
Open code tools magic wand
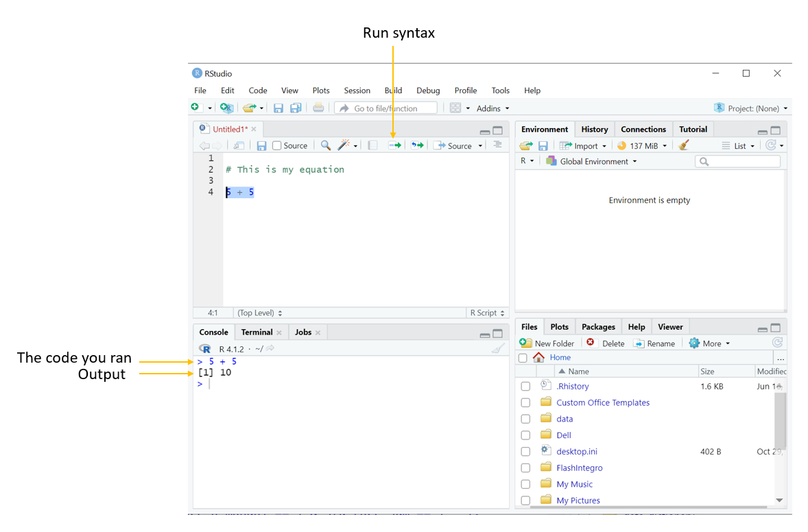coord(344,145)
